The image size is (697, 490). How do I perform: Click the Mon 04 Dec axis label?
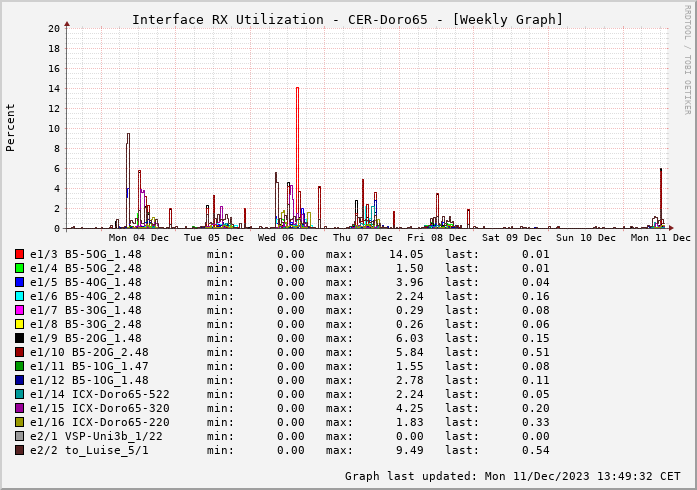coord(139,238)
